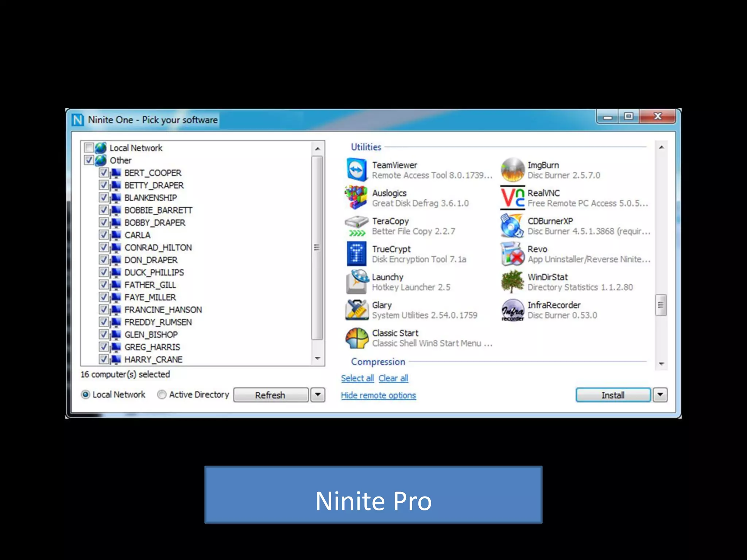Select the FREDDY_RUMSEN computer name

[x=158, y=322]
